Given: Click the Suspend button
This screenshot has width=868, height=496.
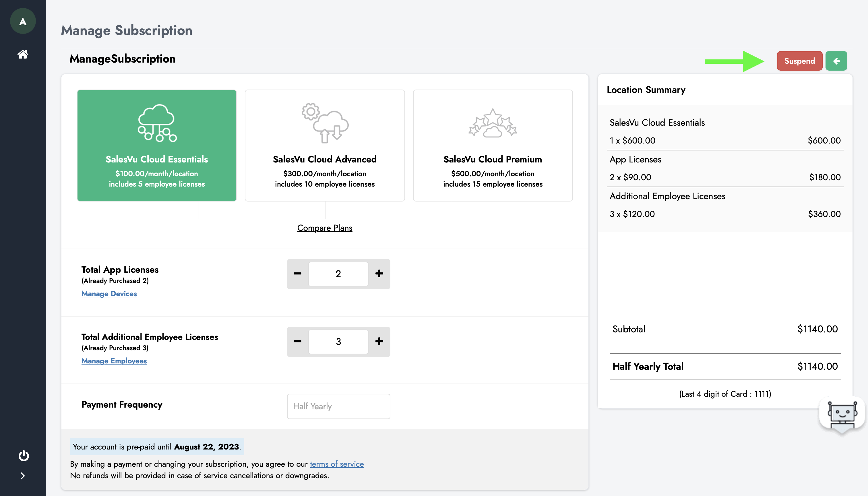Looking at the screenshot, I should pyautogui.click(x=799, y=61).
